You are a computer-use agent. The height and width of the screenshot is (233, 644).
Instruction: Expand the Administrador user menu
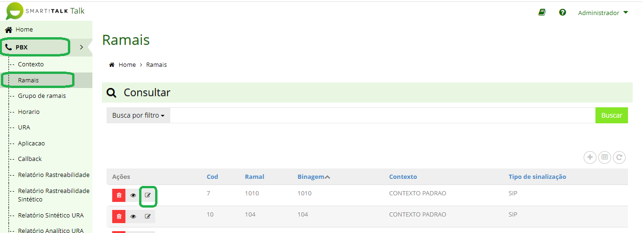(603, 13)
